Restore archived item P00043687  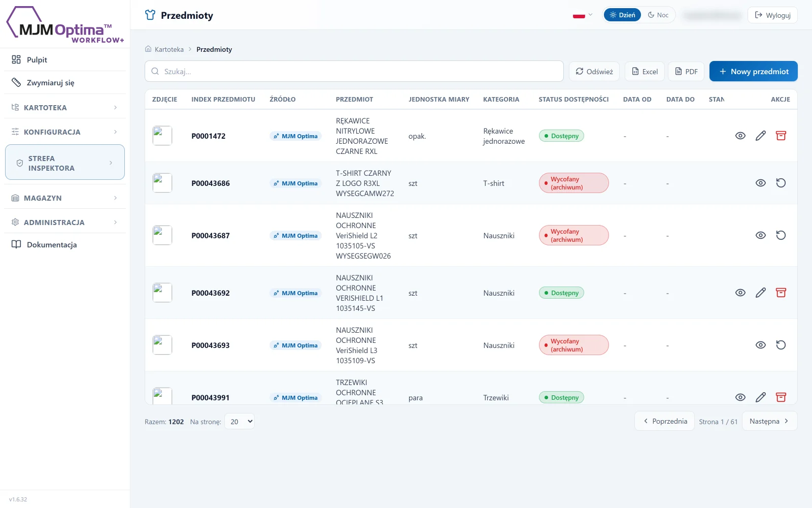781,235
